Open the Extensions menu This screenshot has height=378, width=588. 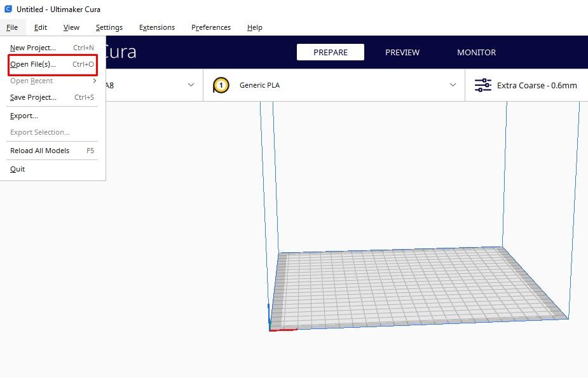157,27
